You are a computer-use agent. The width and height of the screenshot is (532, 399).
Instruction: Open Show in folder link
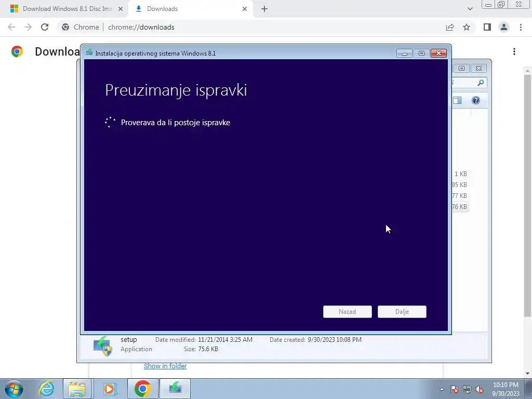(165, 366)
